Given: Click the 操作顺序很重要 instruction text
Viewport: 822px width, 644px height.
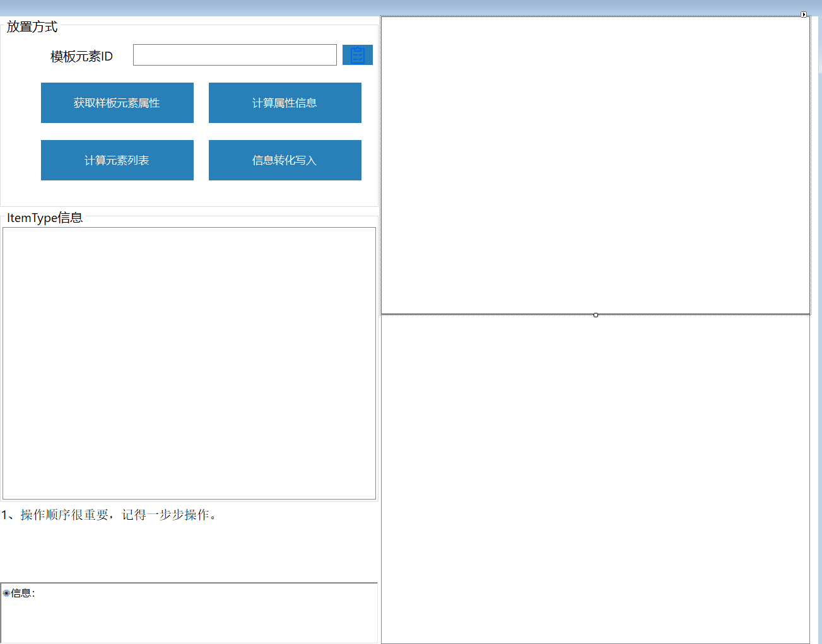Looking at the screenshot, I should (x=110, y=515).
